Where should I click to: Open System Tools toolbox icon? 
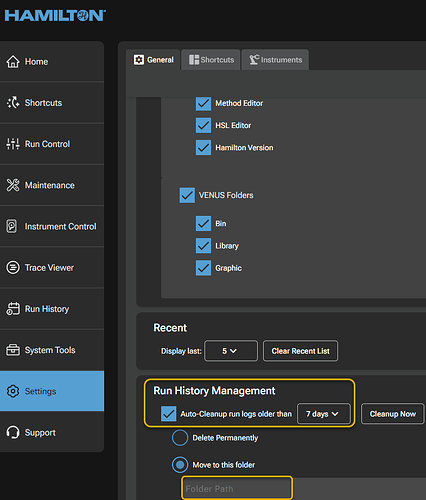click(x=13, y=350)
